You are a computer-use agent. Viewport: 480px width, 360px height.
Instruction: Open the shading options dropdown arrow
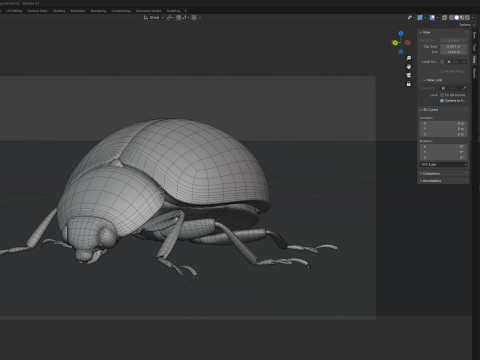point(473,18)
